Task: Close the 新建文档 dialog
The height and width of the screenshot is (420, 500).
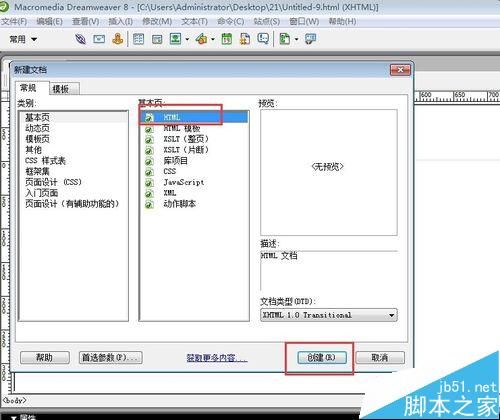Action: (x=400, y=70)
